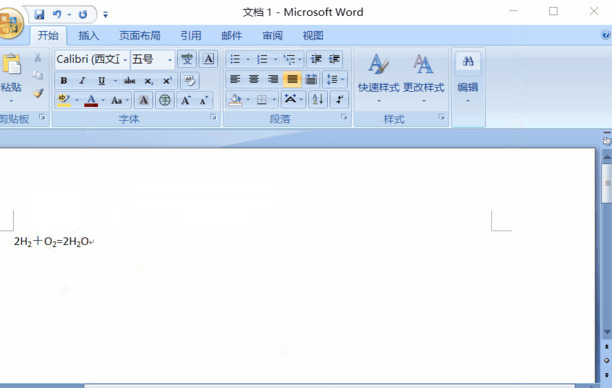Click the Cut scissors icon
Image resolution: width=612 pixels, height=388 pixels.
(38, 58)
